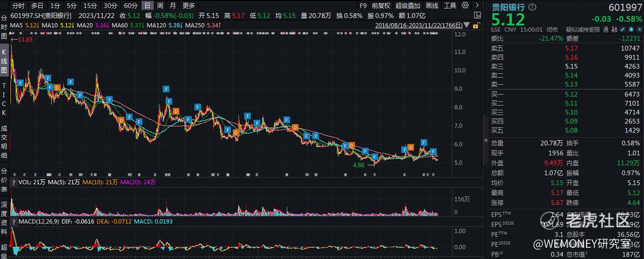Click the 超级叠加 overlay button

[x=408, y=5]
